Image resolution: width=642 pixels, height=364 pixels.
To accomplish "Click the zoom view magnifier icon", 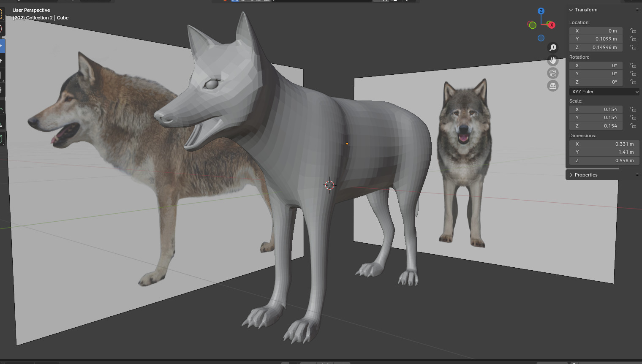I will tap(553, 48).
